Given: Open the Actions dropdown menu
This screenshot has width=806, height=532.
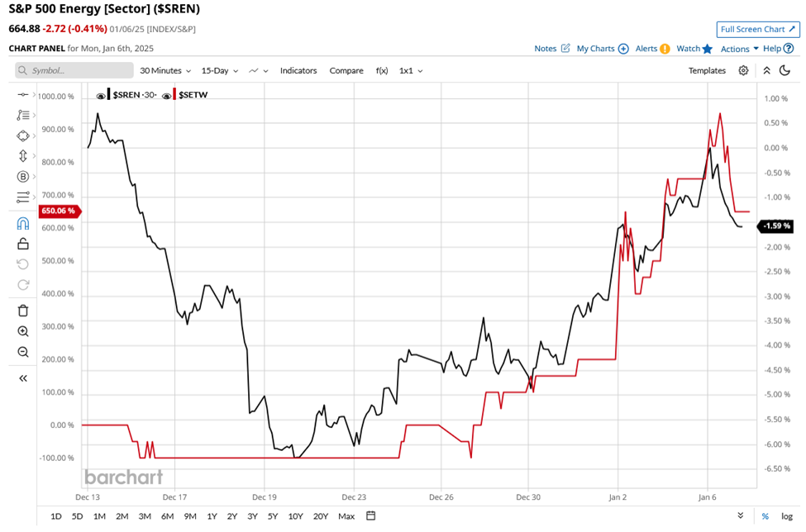Looking at the screenshot, I should [x=739, y=50].
